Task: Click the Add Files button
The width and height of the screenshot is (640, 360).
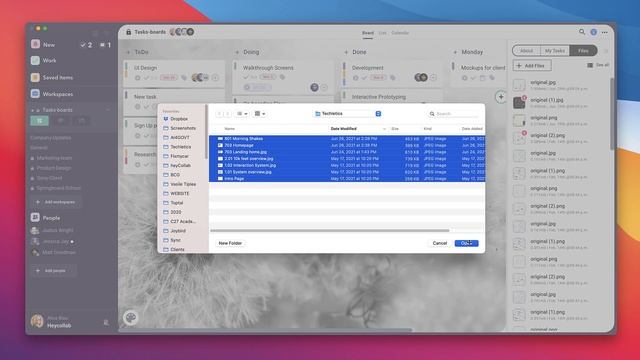Action: [532, 65]
